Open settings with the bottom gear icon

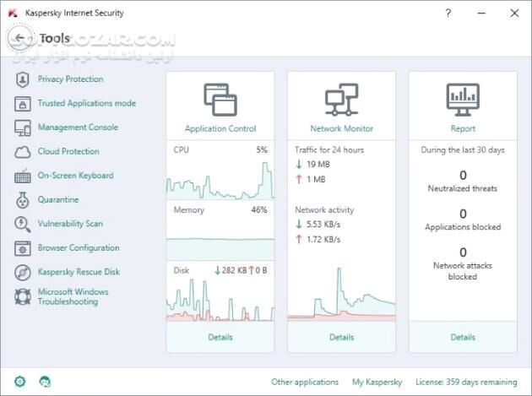tap(19, 382)
